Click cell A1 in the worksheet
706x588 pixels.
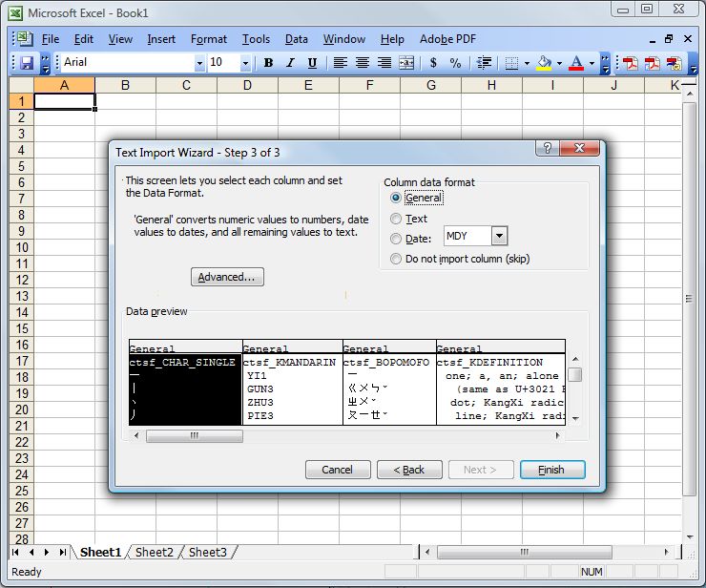point(64,101)
